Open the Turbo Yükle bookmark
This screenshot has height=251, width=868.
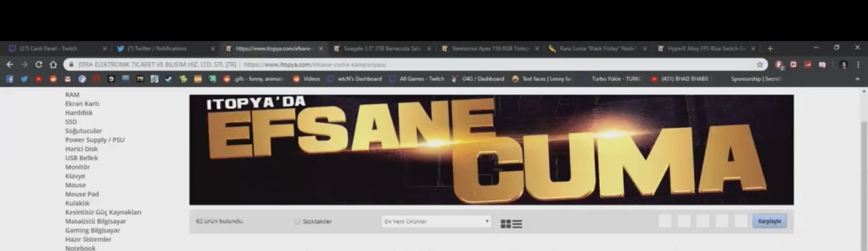[612, 79]
